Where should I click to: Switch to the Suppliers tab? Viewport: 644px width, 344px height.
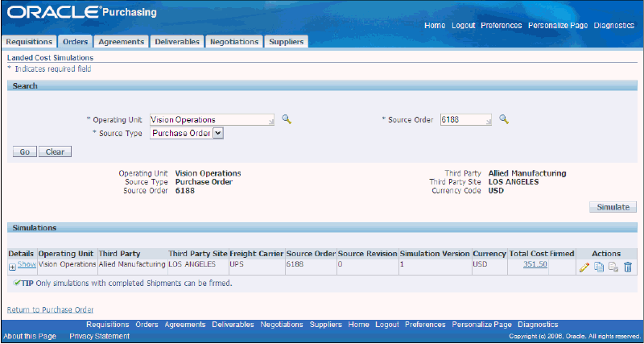coord(287,42)
